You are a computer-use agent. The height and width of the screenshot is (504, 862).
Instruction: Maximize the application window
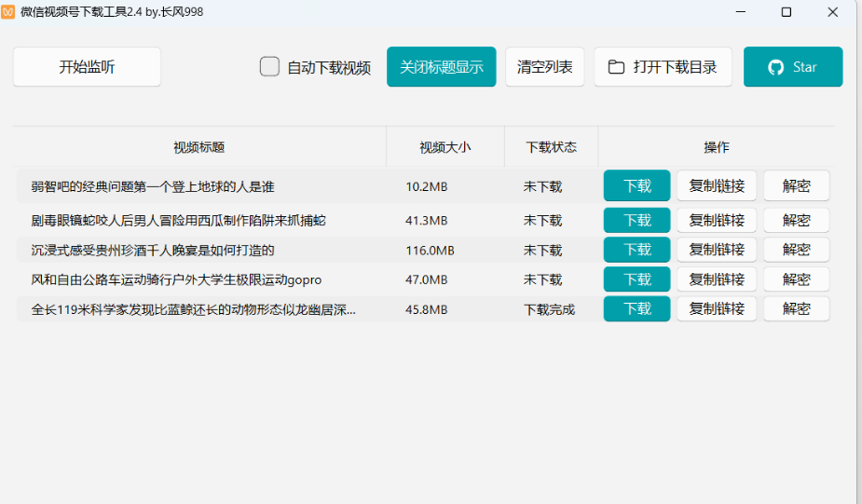click(x=786, y=12)
